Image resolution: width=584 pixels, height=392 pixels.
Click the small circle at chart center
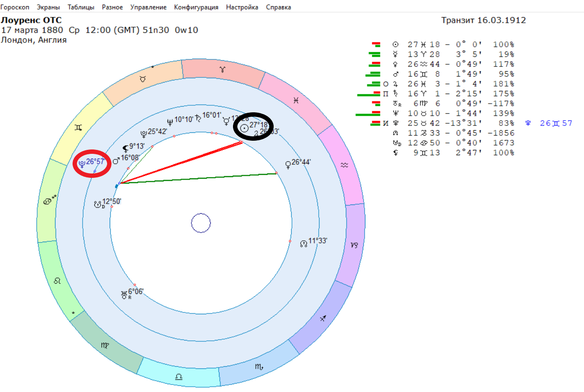click(201, 223)
